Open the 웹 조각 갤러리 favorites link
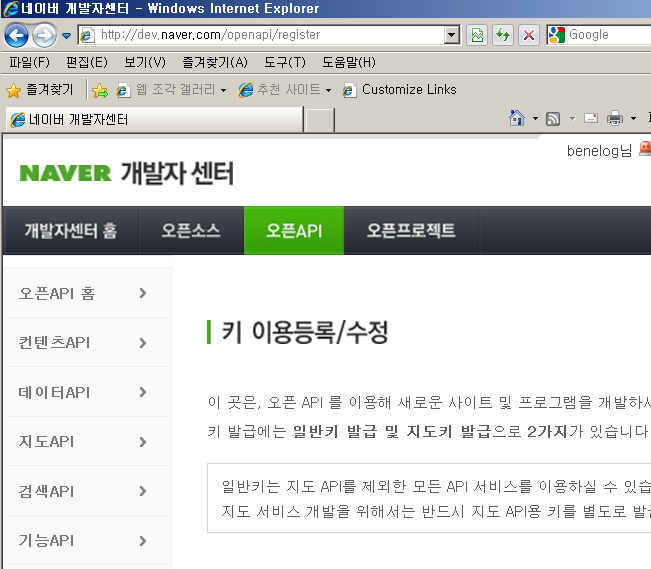 pyautogui.click(x=166, y=90)
